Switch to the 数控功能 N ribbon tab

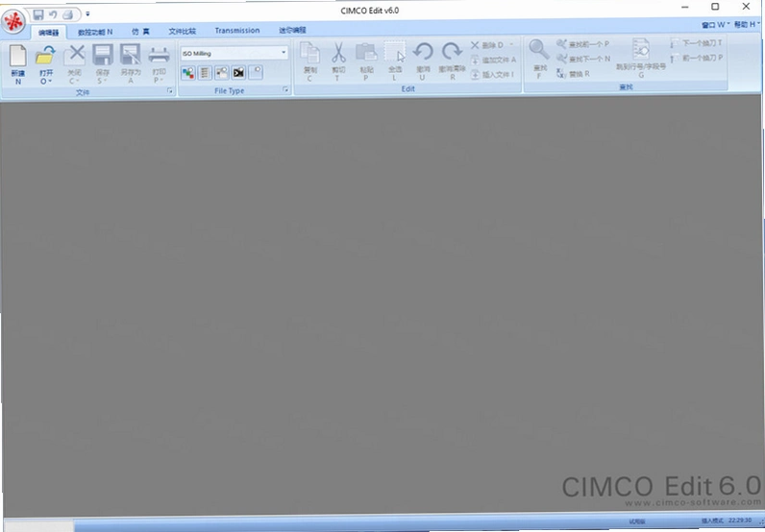pos(95,32)
